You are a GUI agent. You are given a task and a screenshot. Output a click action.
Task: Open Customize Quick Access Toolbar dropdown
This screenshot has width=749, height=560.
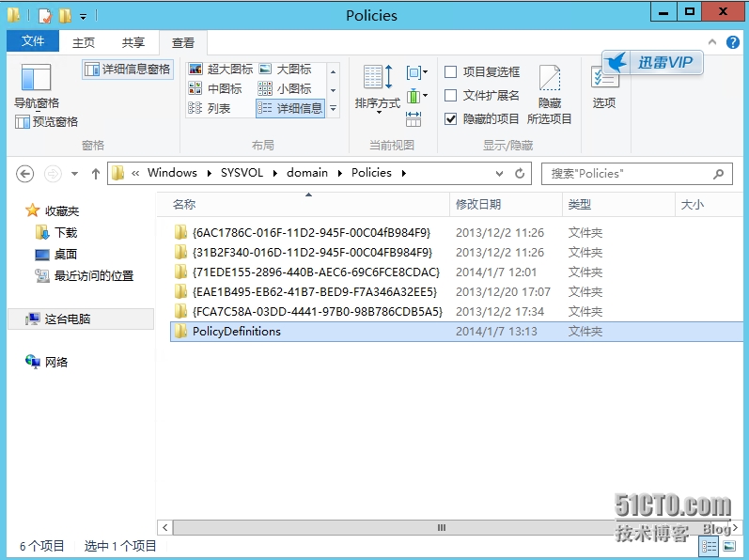point(83,17)
